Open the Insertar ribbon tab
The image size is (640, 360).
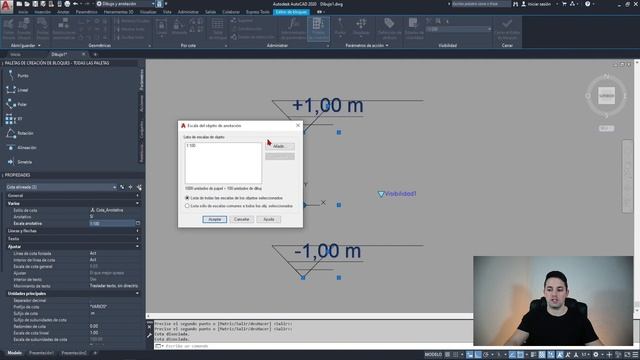click(x=42, y=12)
